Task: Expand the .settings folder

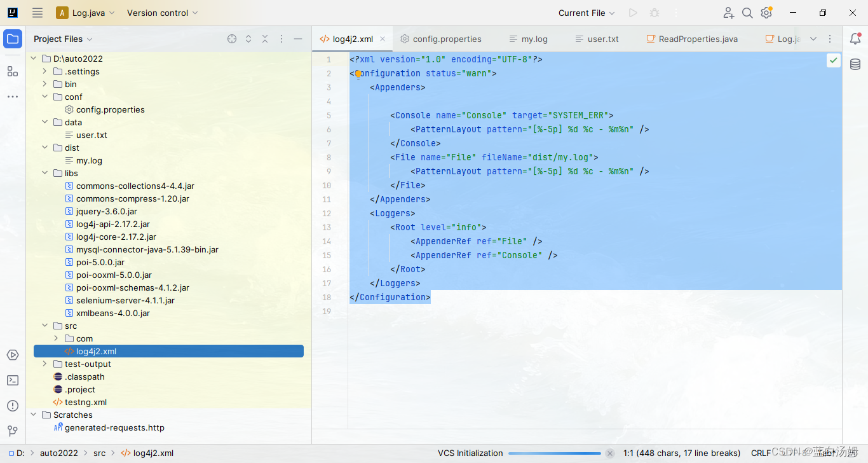Action: pos(44,71)
